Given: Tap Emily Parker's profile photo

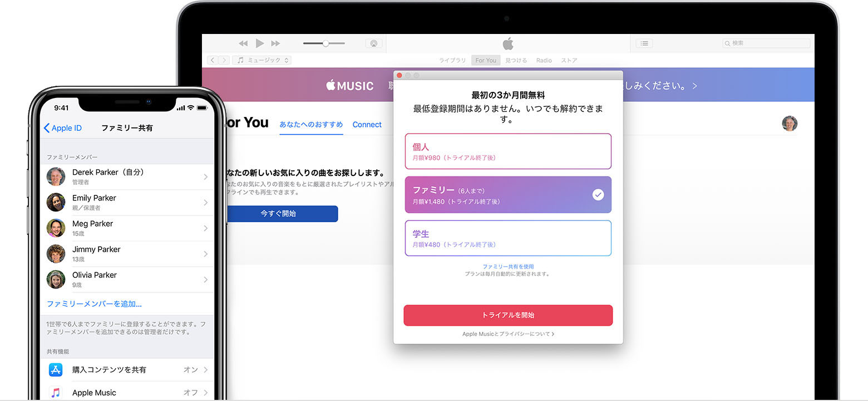Looking at the screenshot, I should click(56, 203).
